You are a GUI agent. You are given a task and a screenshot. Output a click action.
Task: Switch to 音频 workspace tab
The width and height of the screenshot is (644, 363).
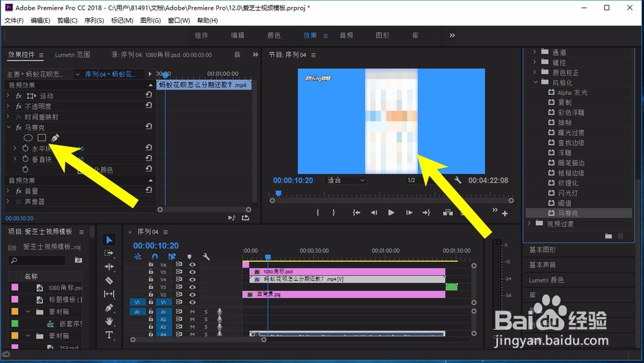click(x=346, y=35)
